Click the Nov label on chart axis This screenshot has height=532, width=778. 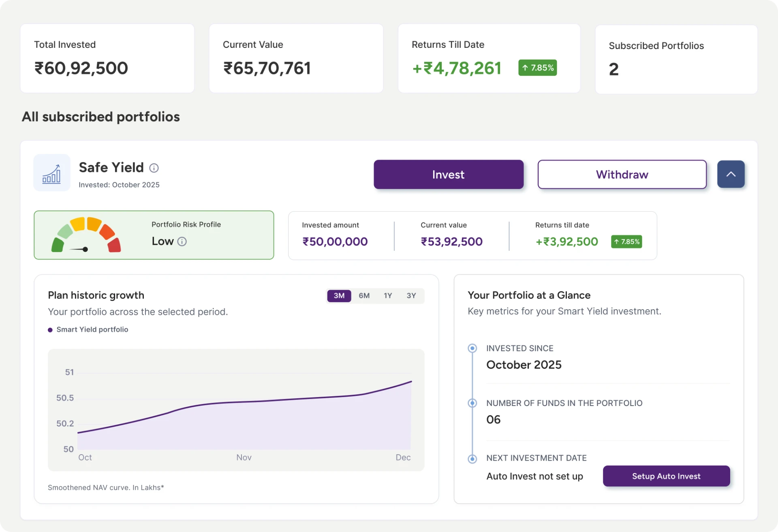[244, 457]
